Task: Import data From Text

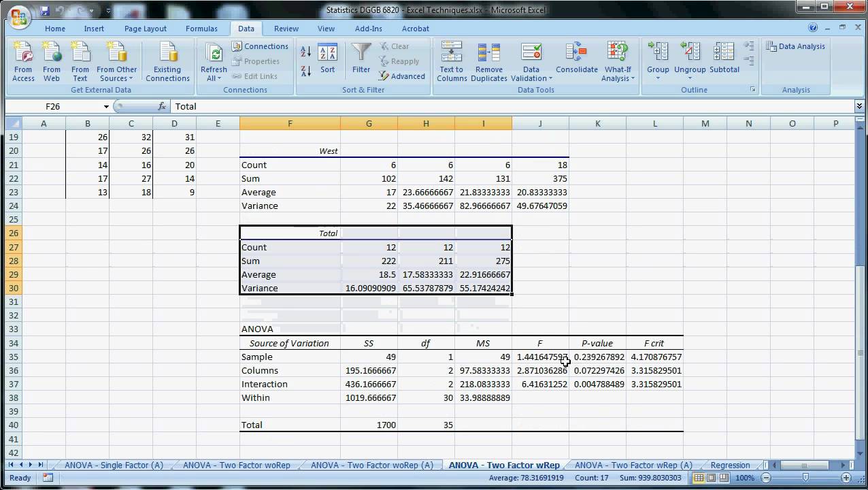Action: (x=80, y=63)
